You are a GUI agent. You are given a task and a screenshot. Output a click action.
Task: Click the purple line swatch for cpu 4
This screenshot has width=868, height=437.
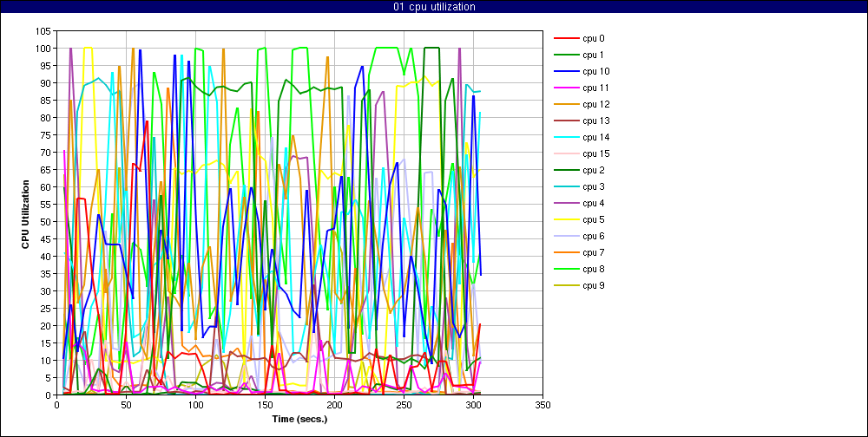[566, 204]
